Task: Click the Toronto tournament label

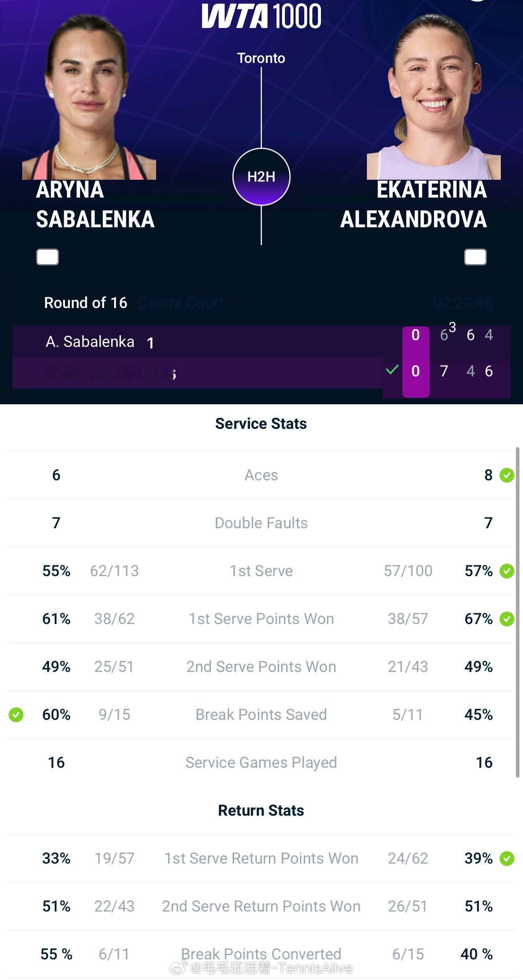Action: coord(261,58)
